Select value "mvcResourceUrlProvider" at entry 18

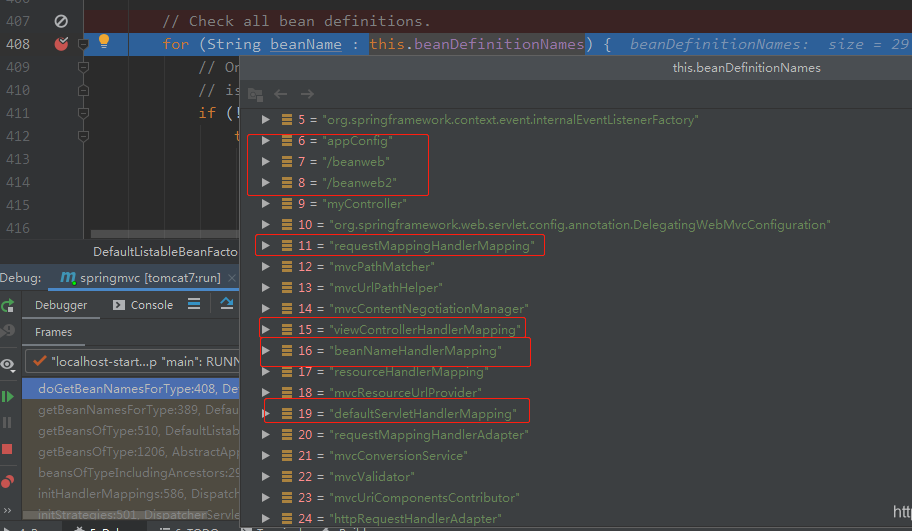click(x=405, y=393)
